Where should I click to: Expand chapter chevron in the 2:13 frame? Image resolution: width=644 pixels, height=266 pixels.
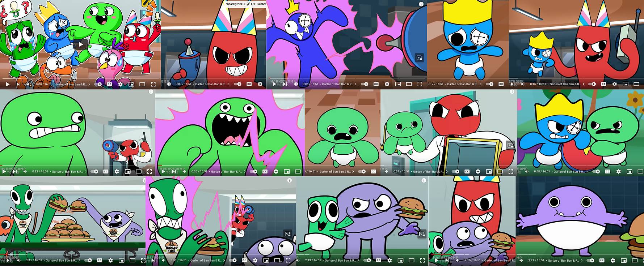[x=358, y=260]
